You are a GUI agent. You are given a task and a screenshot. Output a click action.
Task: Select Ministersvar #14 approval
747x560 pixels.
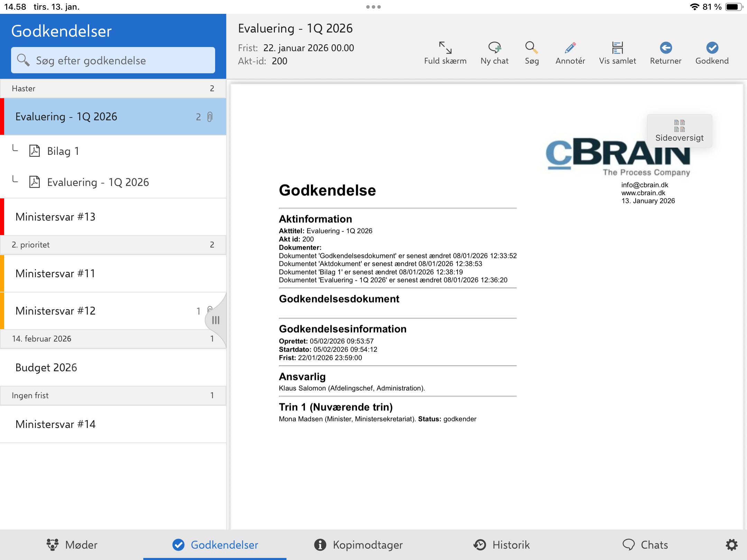tap(113, 424)
